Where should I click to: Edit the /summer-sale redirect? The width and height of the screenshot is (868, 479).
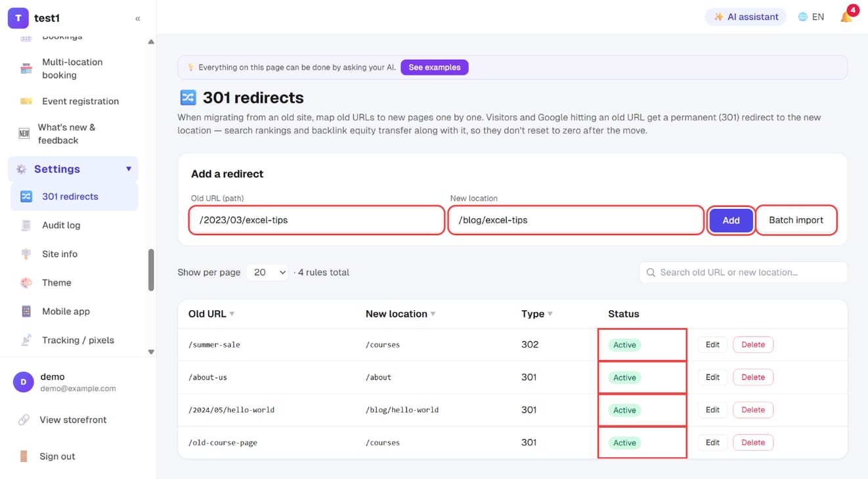712,344
